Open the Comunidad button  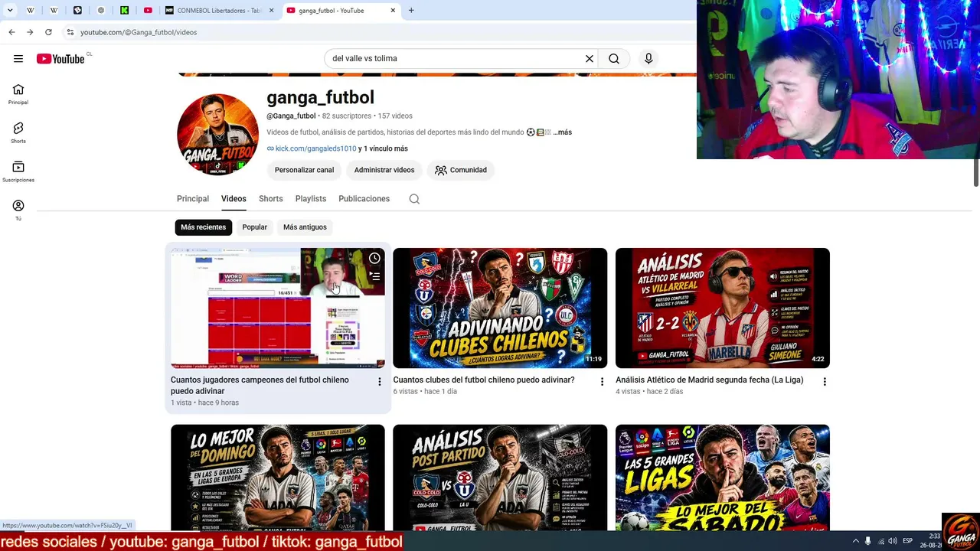461,170
